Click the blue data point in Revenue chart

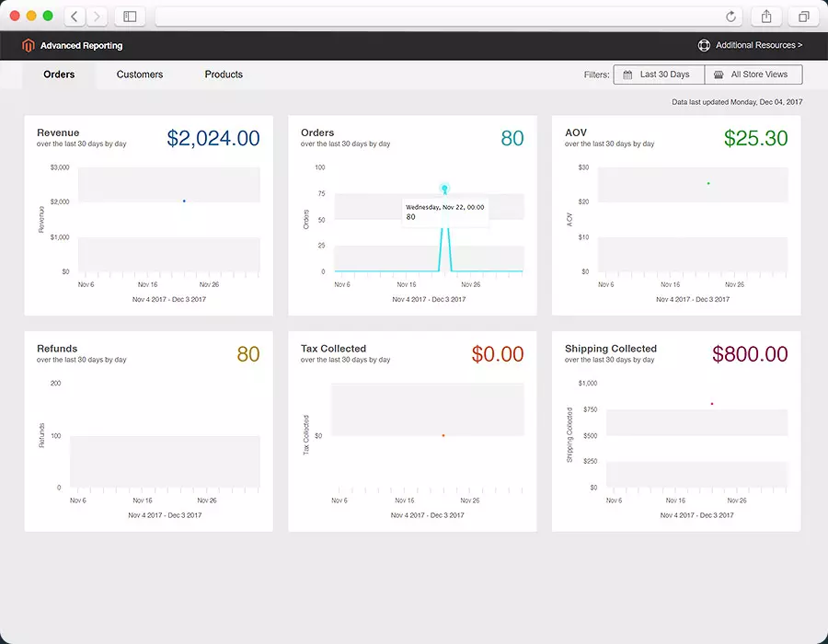tap(184, 201)
